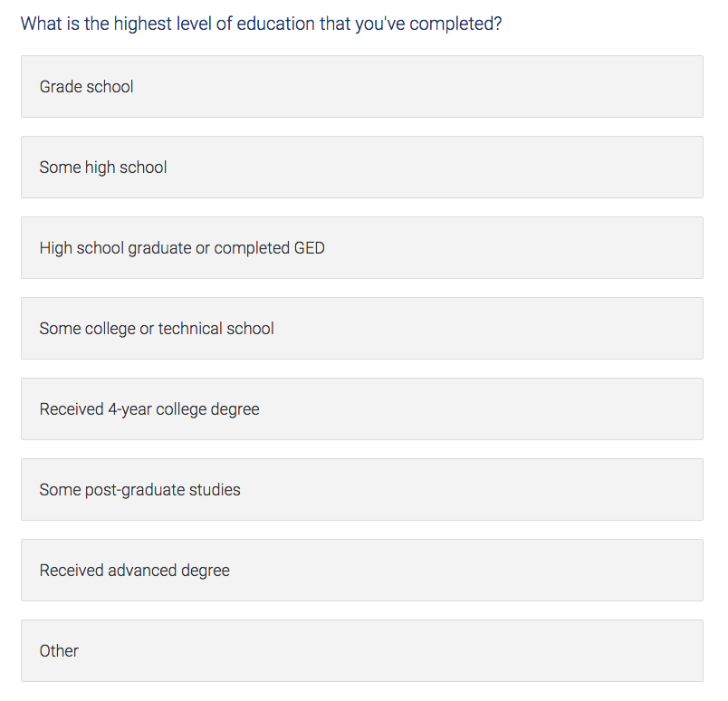
Task: Click the first answer box in the list
Action: point(362,87)
